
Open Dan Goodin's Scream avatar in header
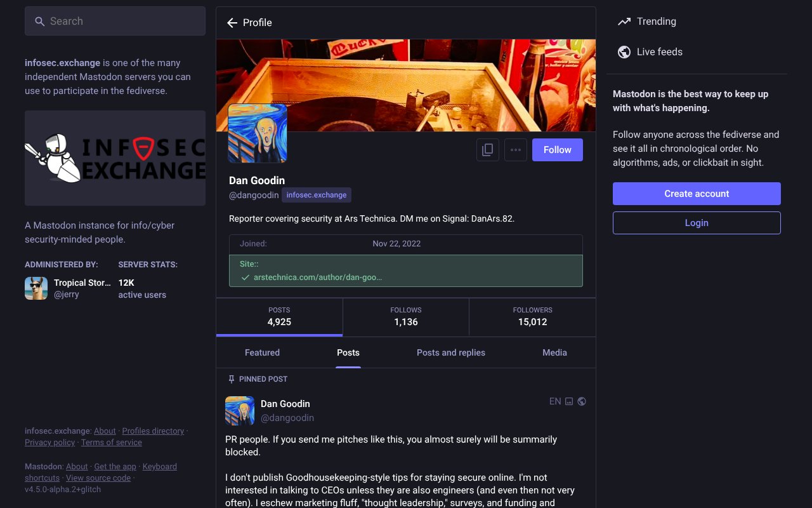[258, 133]
